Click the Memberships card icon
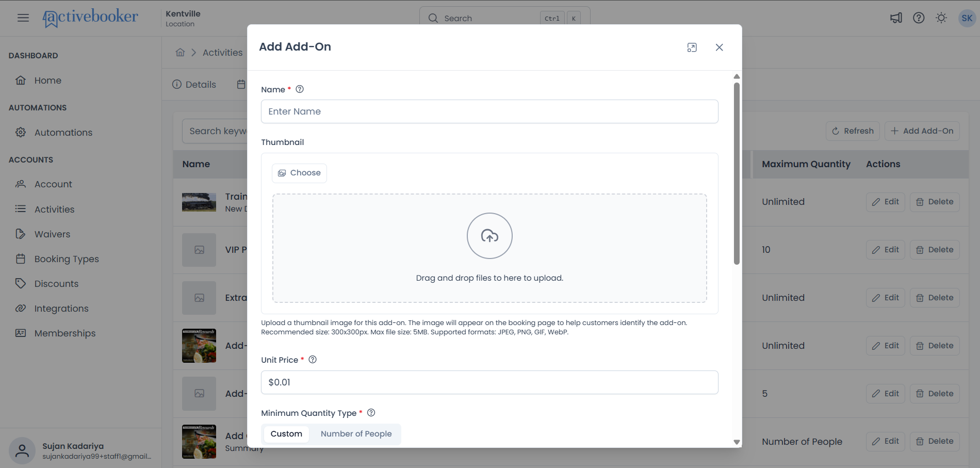 [21, 333]
